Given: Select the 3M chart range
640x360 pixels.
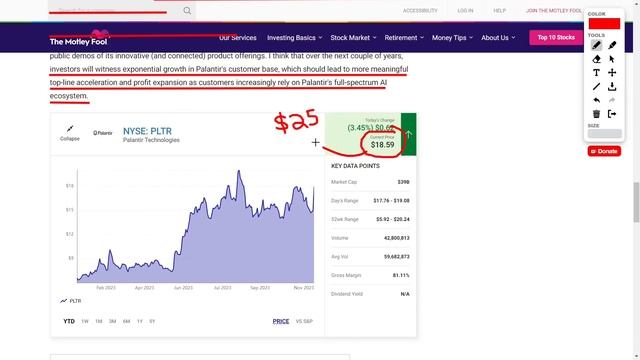Looking at the screenshot, I should pos(113,321).
